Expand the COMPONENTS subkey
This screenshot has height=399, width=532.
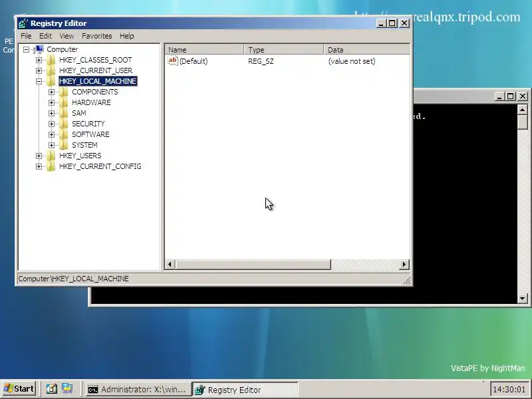point(51,92)
